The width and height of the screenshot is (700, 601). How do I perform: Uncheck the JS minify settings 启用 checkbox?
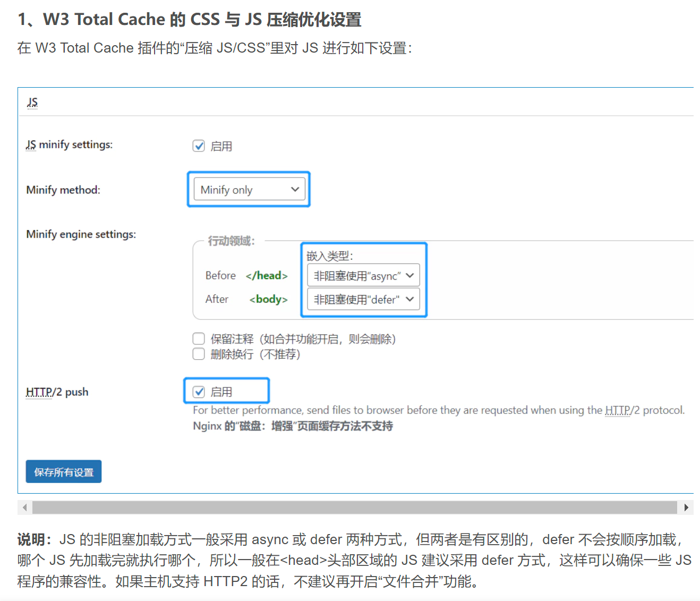pos(199,146)
